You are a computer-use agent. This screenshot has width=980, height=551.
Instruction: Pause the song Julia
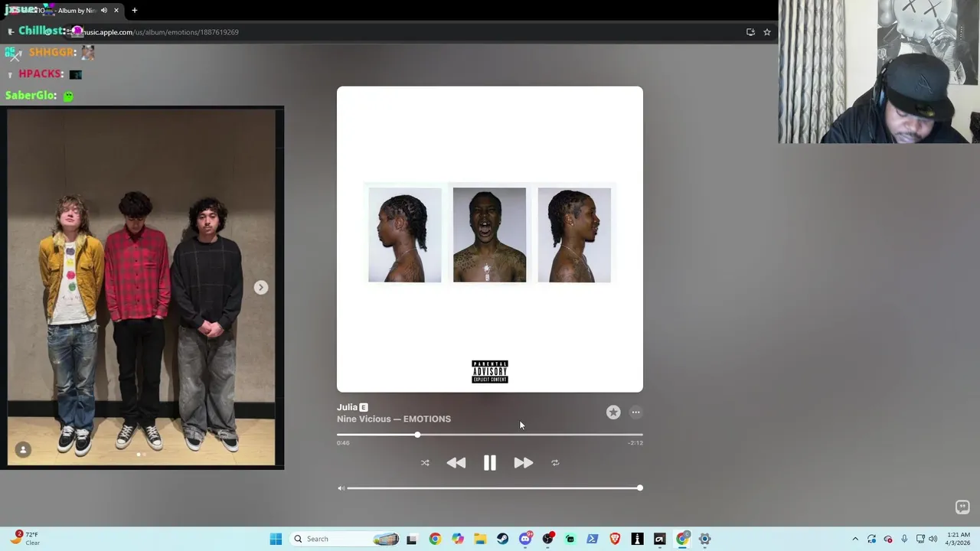pyautogui.click(x=490, y=463)
